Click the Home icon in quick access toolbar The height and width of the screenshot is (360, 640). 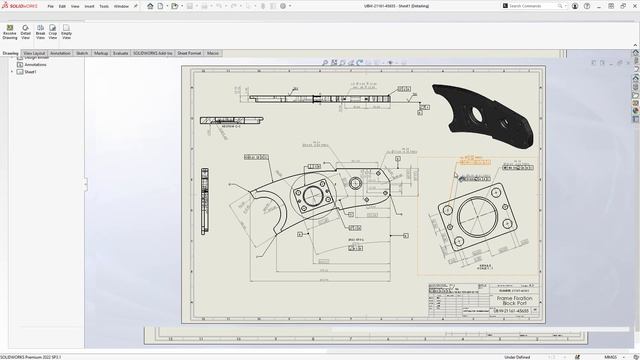pos(150,6)
